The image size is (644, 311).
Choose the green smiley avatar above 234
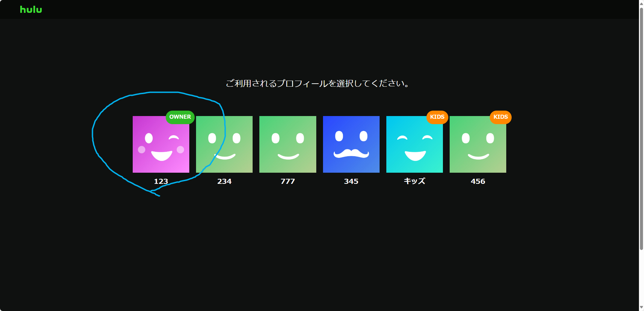[x=224, y=144]
